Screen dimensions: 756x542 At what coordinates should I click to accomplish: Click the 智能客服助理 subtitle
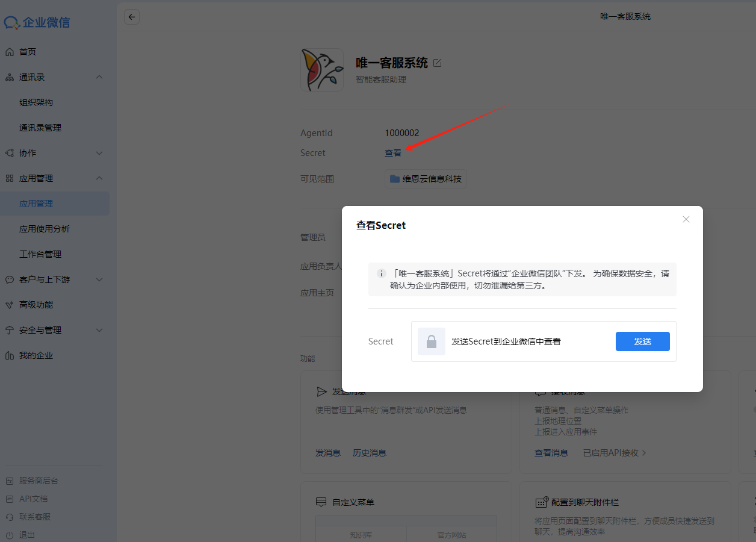coord(381,79)
